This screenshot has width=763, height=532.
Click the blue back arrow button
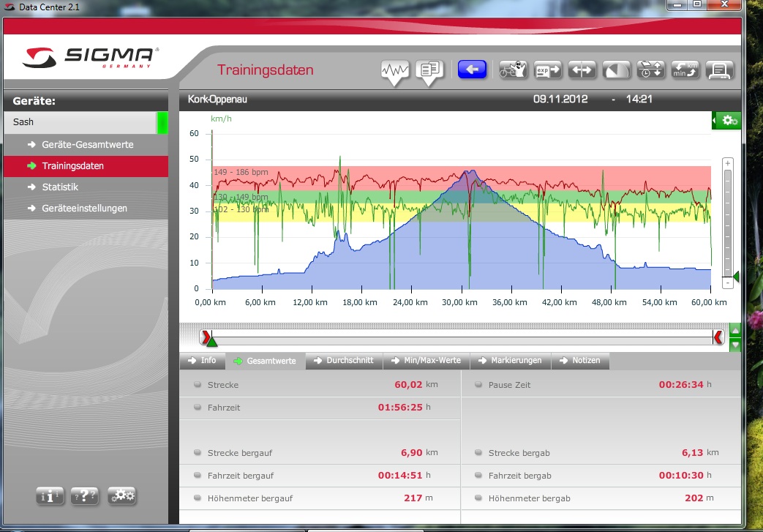tap(472, 70)
